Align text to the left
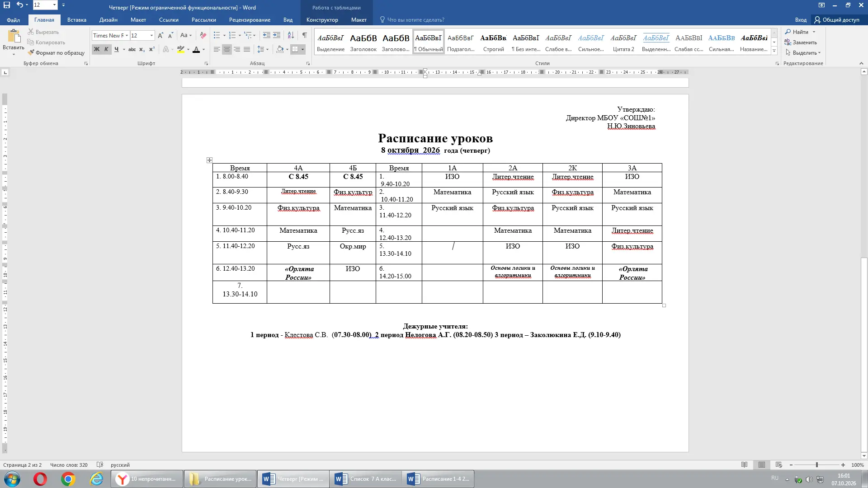This screenshot has height=488, width=868. pos(217,49)
